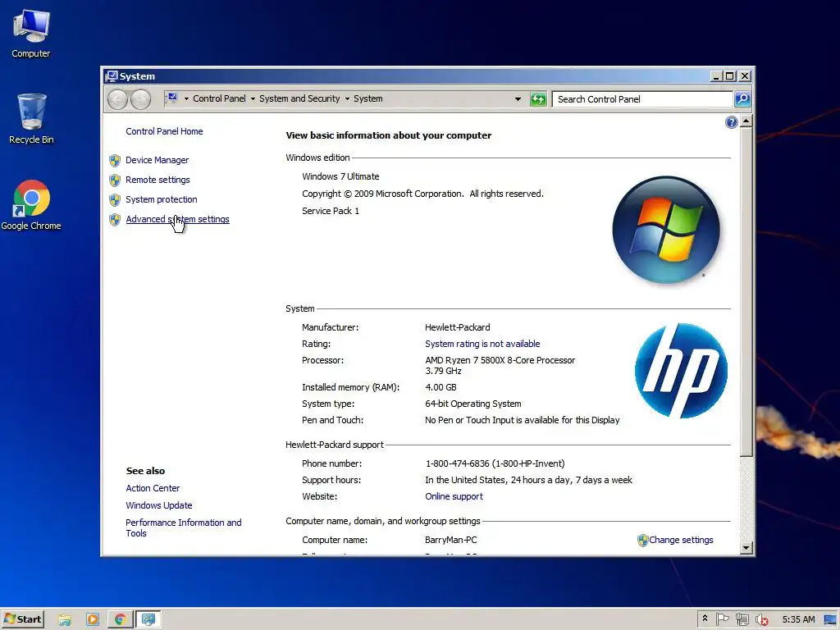
Task: Click the search magnifier button
Action: coord(742,99)
